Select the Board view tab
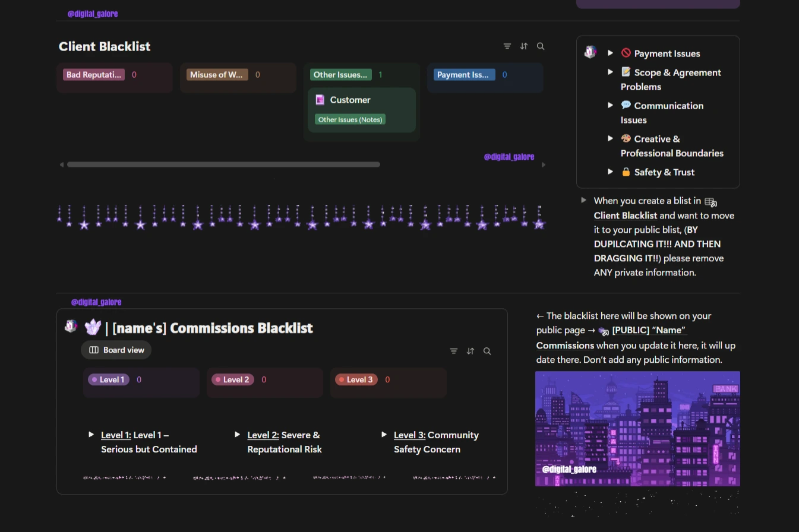The image size is (799, 532). pyautogui.click(x=116, y=350)
